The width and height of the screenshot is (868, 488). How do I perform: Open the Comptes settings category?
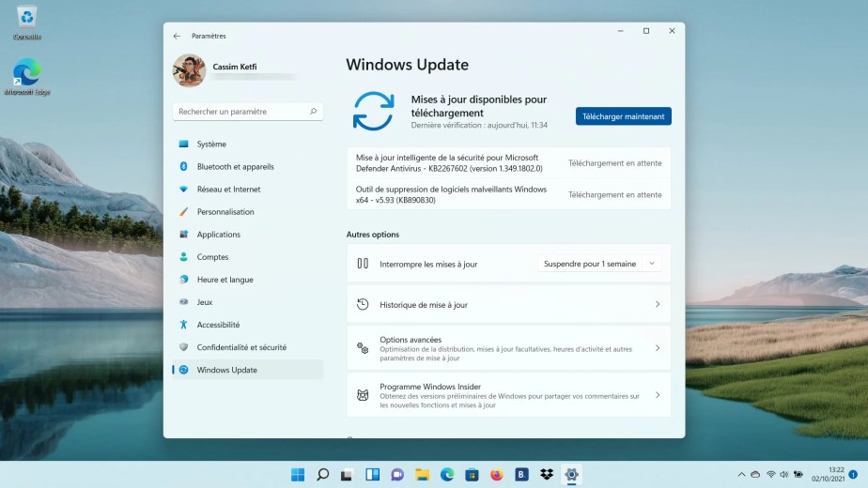click(247, 257)
